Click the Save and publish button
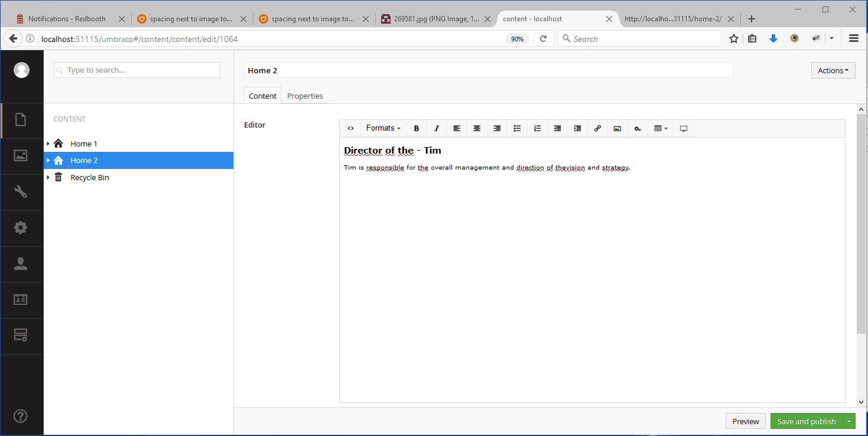This screenshot has width=868, height=436. click(806, 421)
